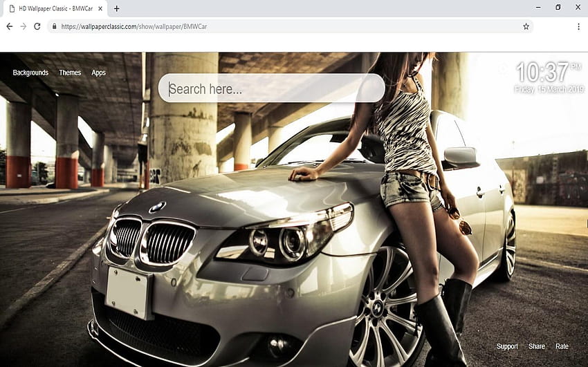Open the Themes menu
This screenshot has height=367, width=588.
click(x=70, y=73)
